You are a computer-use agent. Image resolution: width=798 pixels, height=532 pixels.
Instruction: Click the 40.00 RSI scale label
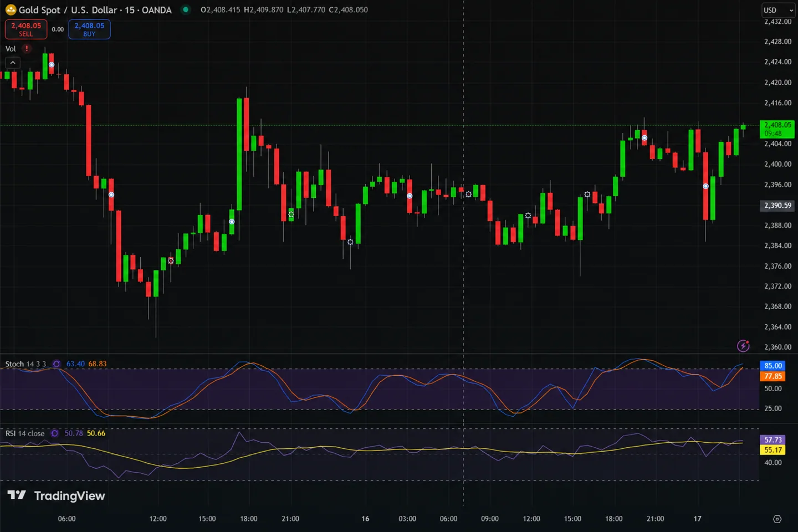pyautogui.click(x=773, y=462)
